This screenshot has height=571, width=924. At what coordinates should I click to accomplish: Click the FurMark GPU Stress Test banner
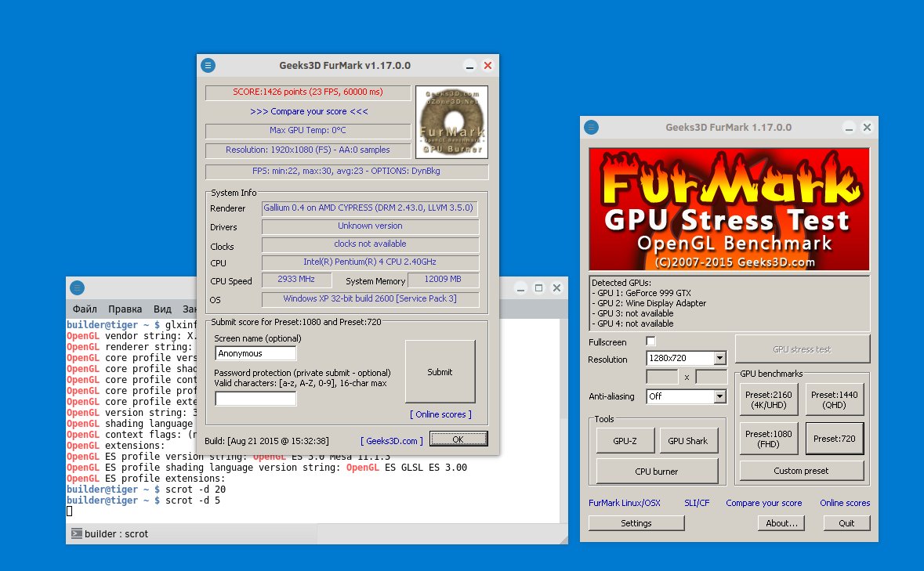pyautogui.click(x=729, y=209)
